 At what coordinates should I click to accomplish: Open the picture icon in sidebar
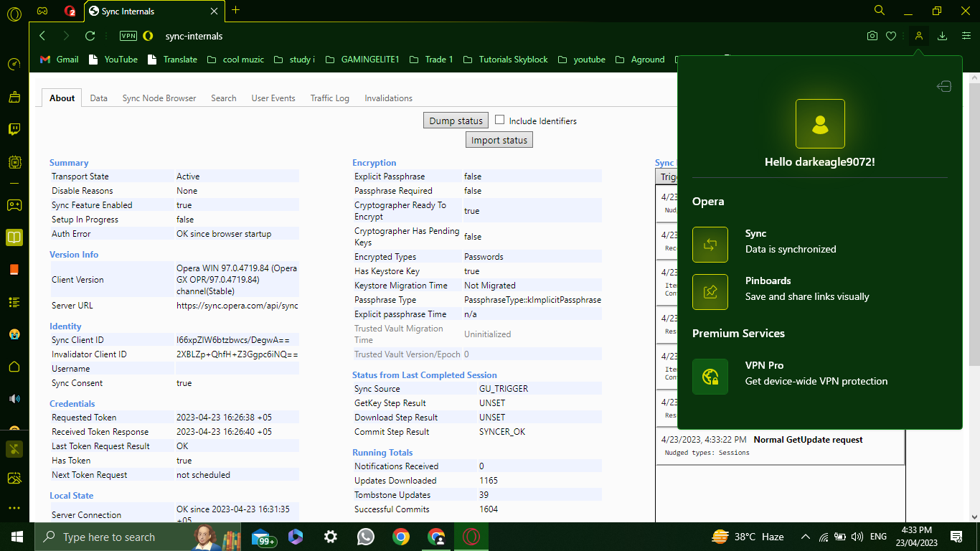[14, 478]
